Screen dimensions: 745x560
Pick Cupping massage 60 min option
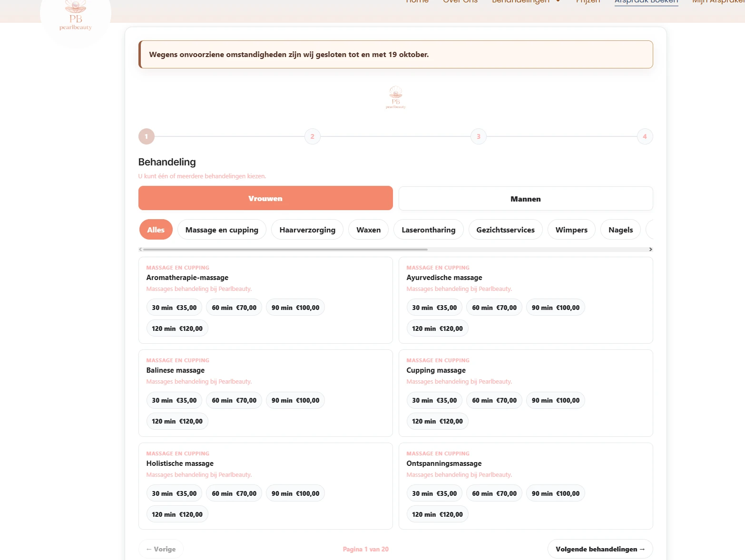click(494, 400)
